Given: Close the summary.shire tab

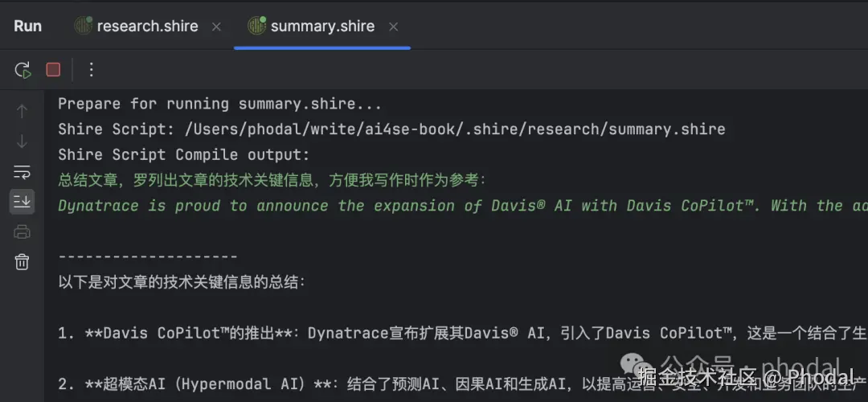Looking at the screenshot, I should [393, 27].
